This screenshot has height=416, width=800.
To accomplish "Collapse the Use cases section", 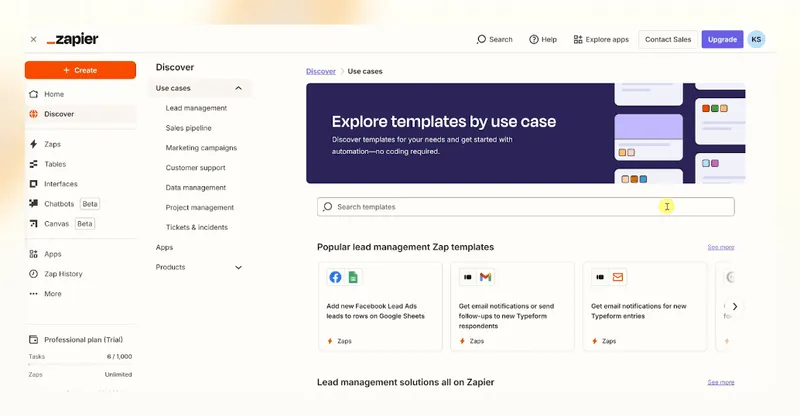I will pos(238,88).
